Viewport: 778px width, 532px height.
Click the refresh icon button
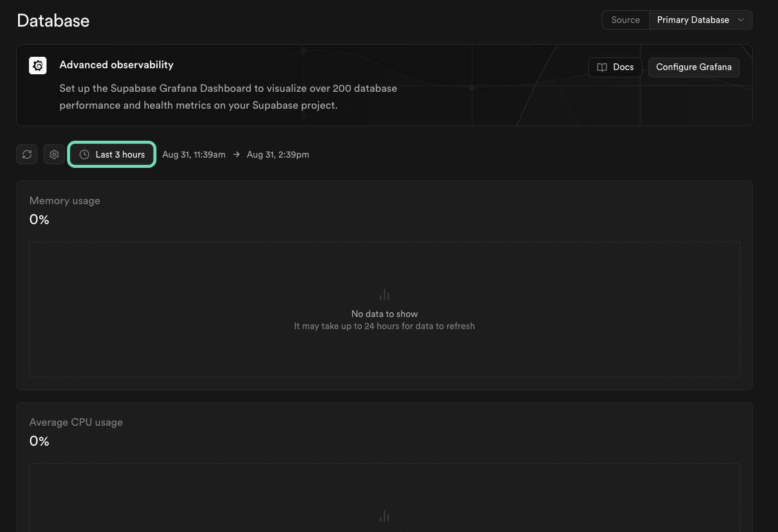[27, 155]
